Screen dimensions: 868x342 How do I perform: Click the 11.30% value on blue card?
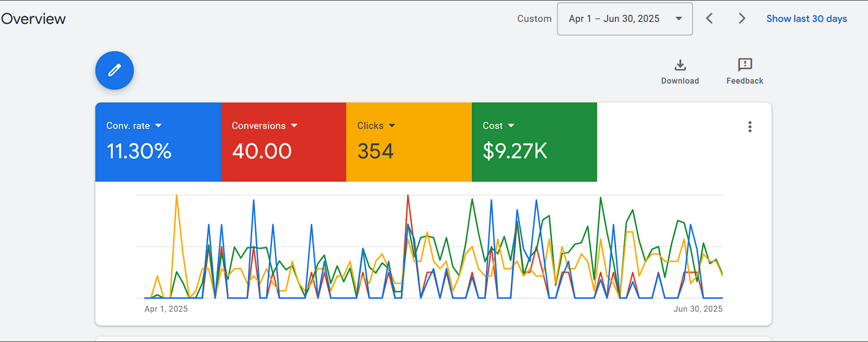(x=139, y=151)
